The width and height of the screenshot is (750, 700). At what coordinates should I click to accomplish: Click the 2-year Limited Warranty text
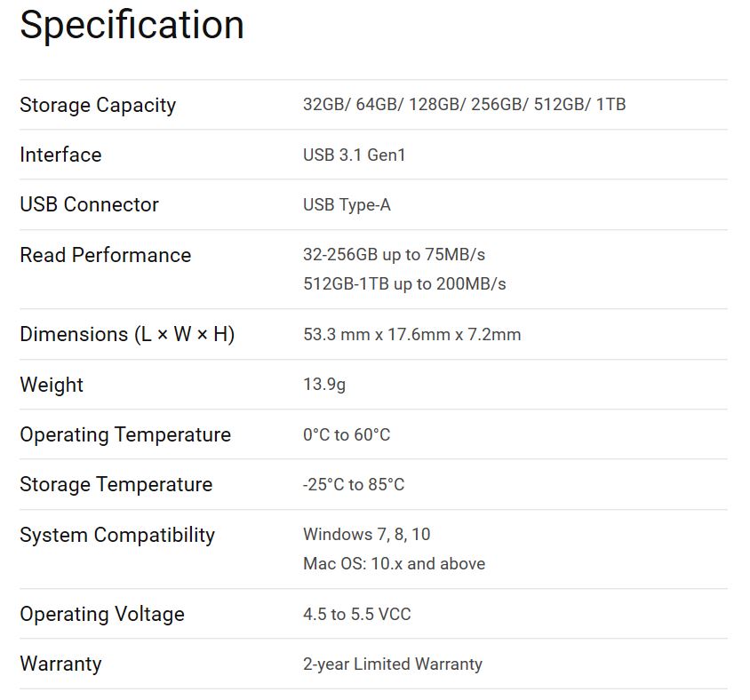(392, 664)
